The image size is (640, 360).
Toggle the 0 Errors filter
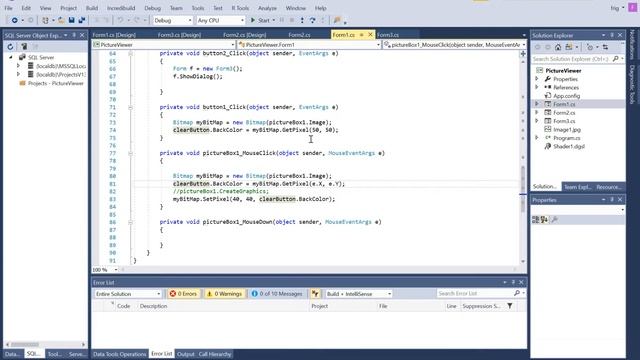pyautogui.click(x=183, y=294)
